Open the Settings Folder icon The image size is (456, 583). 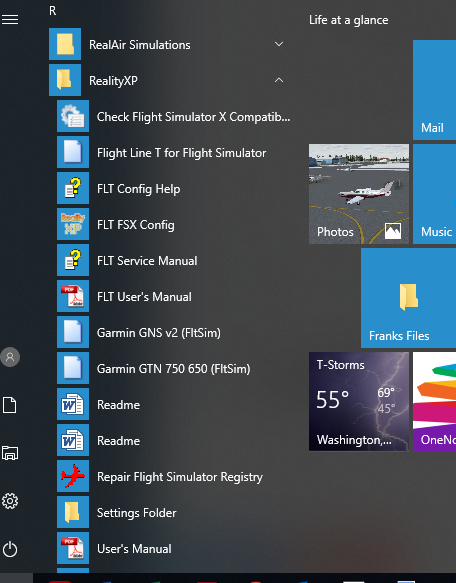point(73,512)
